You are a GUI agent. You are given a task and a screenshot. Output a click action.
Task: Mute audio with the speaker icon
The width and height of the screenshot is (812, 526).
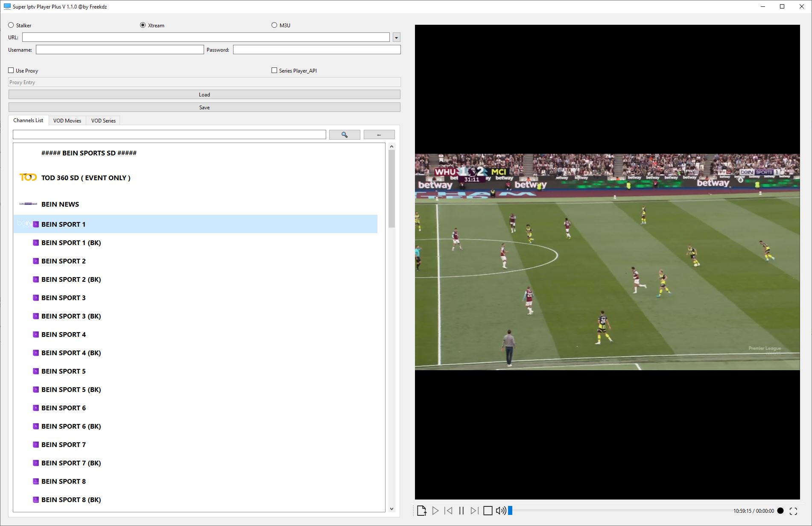501,511
